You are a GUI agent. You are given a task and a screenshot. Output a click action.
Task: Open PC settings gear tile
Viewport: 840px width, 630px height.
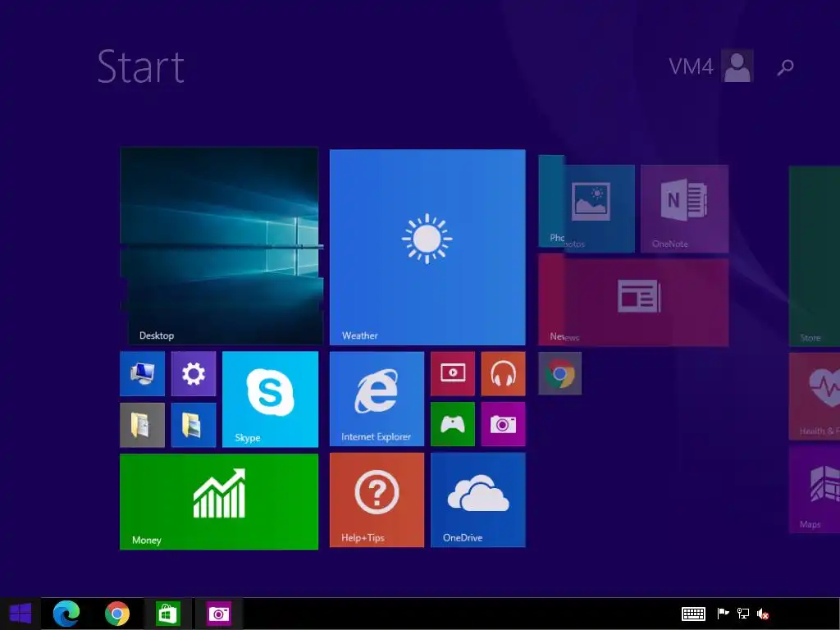coord(194,373)
